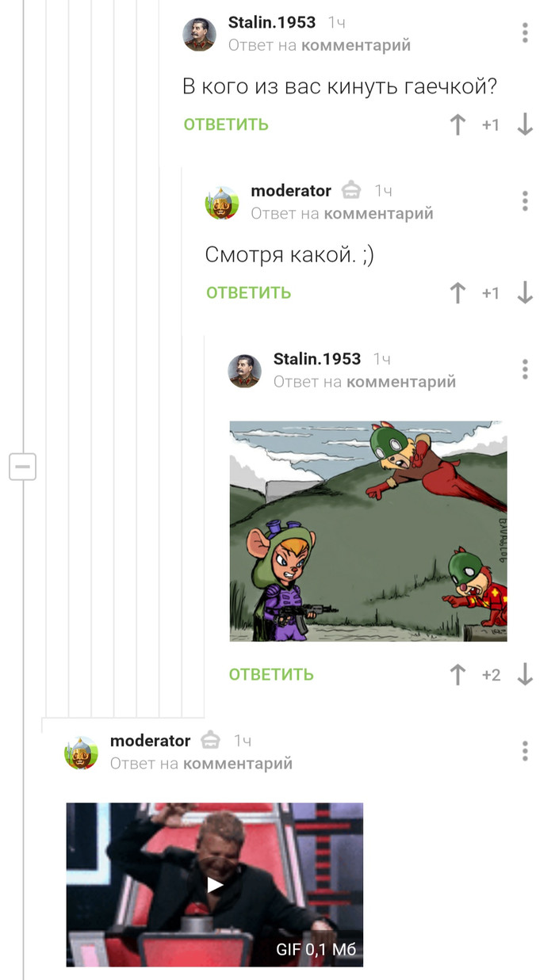Collapse the comment thread with minus button
This screenshot has height=980, width=555.
coord(22,466)
